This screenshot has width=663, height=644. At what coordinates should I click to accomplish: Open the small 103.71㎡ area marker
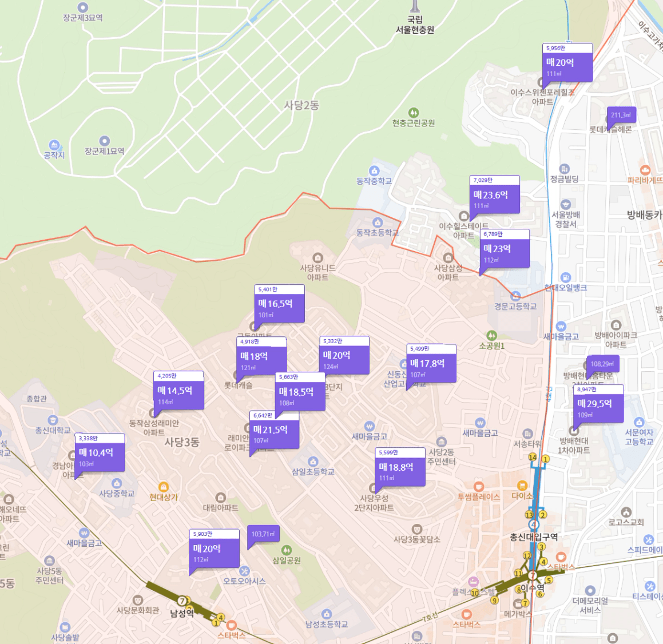tap(263, 534)
